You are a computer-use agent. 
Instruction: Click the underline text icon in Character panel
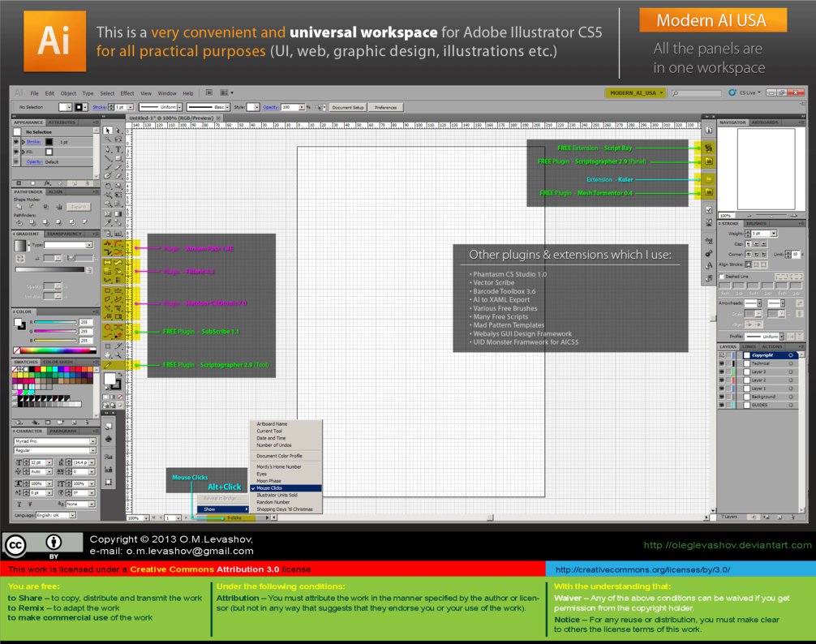tap(19, 504)
